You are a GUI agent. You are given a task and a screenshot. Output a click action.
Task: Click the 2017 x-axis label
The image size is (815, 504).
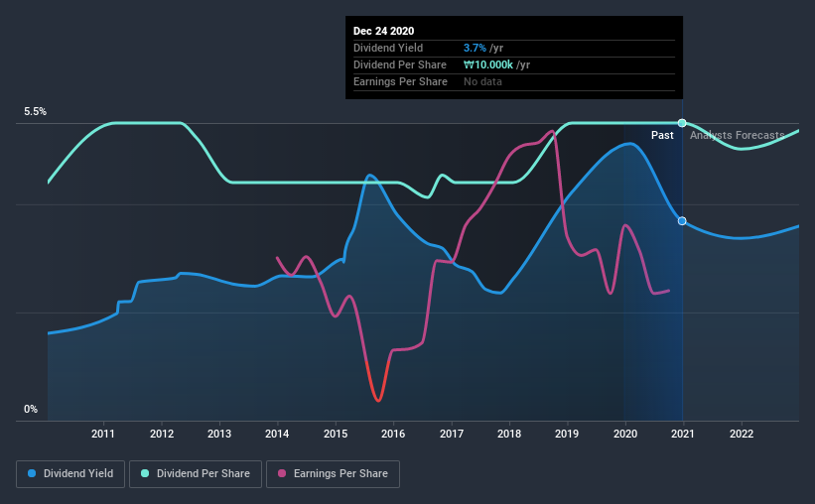[451, 434]
